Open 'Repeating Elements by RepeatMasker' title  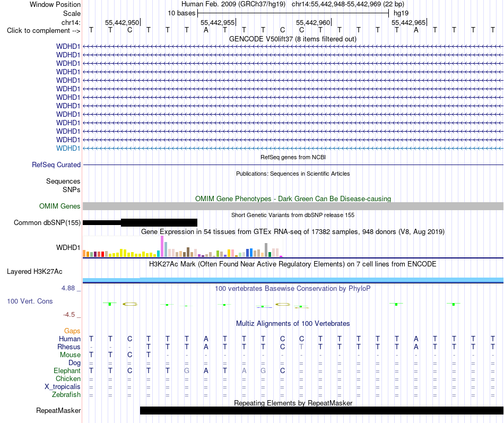click(293, 403)
